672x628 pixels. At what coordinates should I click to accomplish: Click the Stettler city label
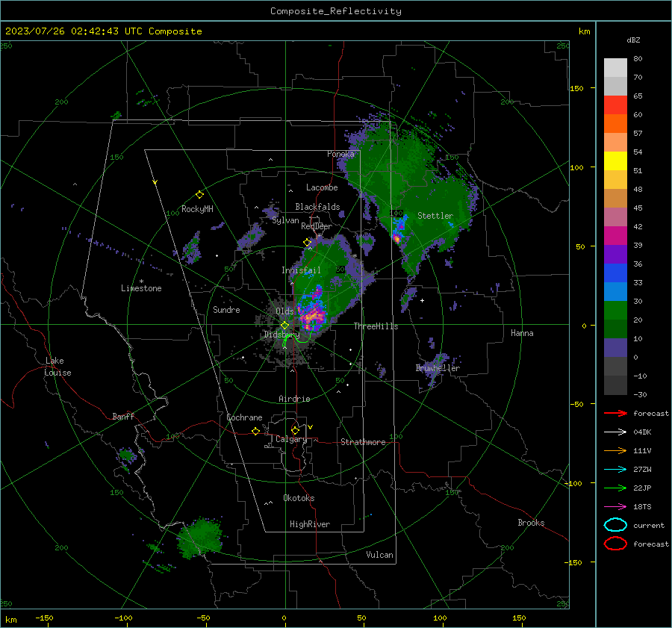435,216
